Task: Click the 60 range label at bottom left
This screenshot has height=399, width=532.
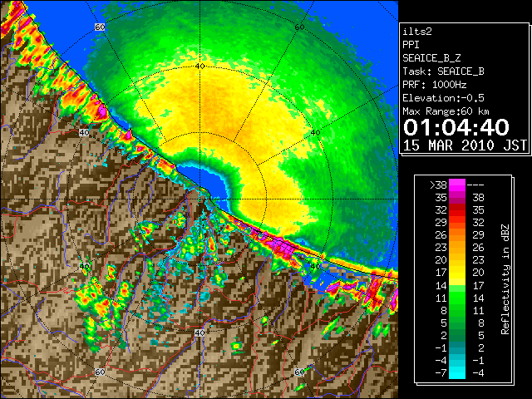Action: 100,372
